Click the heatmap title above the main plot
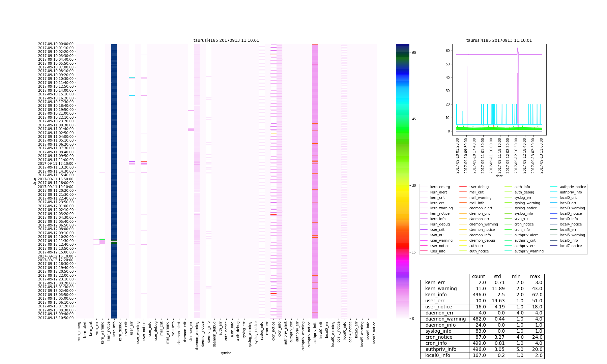This screenshot has width=607, height=364. coord(226,40)
